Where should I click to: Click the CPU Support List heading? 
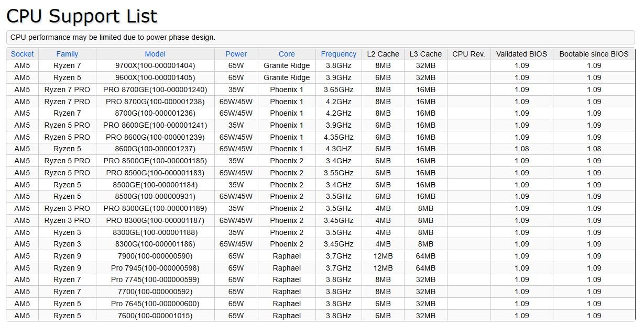click(x=82, y=16)
